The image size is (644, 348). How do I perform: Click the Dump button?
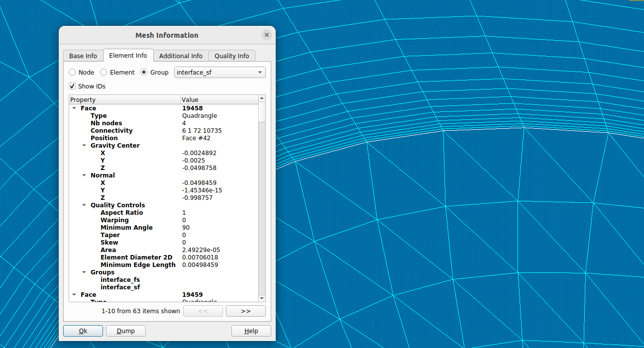pyautogui.click(x=125, y=331)
